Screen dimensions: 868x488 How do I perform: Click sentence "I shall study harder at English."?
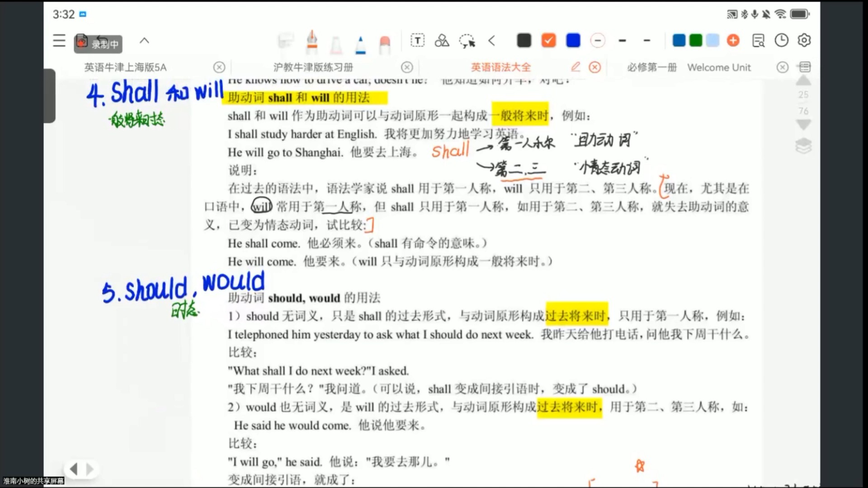(302, 134)
